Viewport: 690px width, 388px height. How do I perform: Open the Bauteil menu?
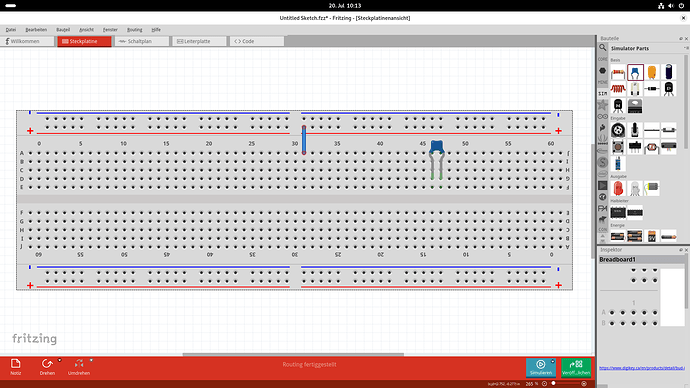pyautogui.click(x=63, y=30)
